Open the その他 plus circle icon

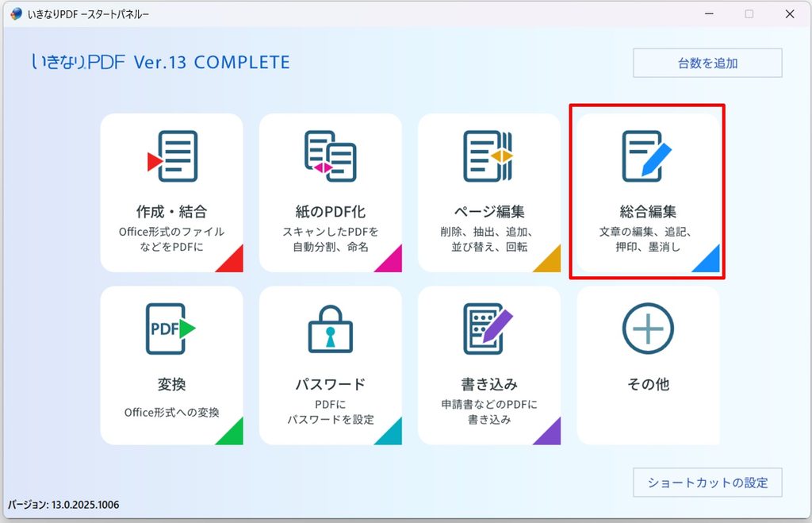(648, 329)
